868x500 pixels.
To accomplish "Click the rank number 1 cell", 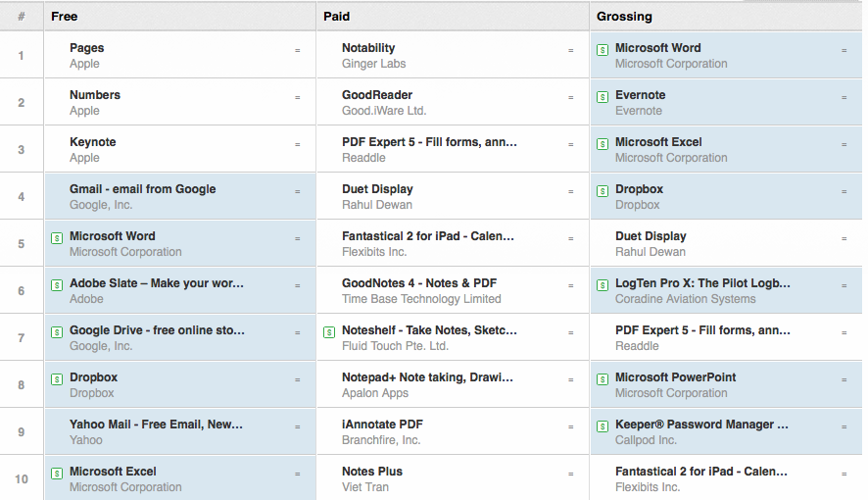I will pyautogui.click(x=21, y=55).
